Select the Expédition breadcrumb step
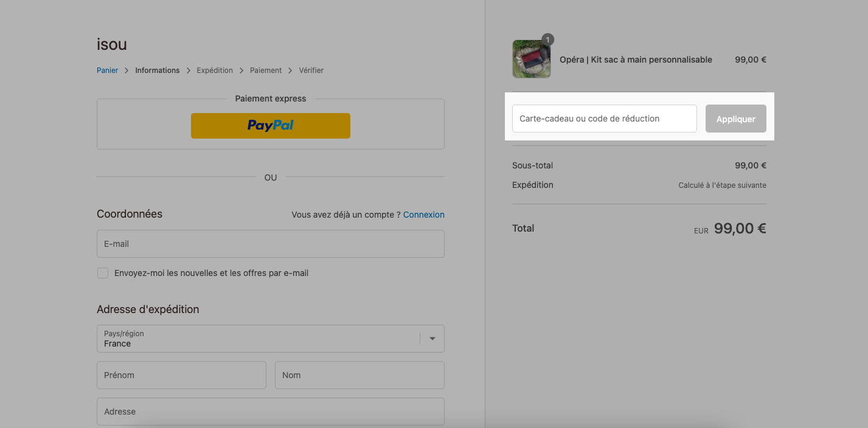The width and height of the screenshot is (868, 428). click(x=215, y=71)
